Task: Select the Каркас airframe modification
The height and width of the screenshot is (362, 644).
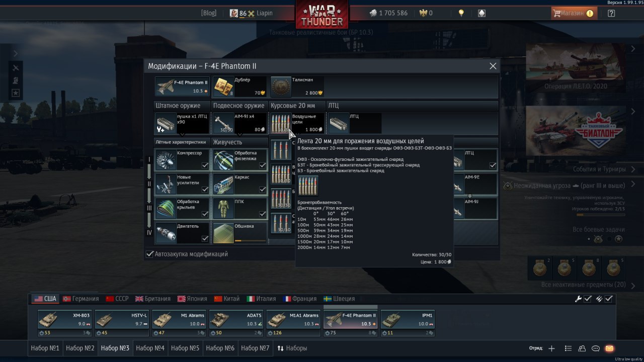Action: click(240, 185)
